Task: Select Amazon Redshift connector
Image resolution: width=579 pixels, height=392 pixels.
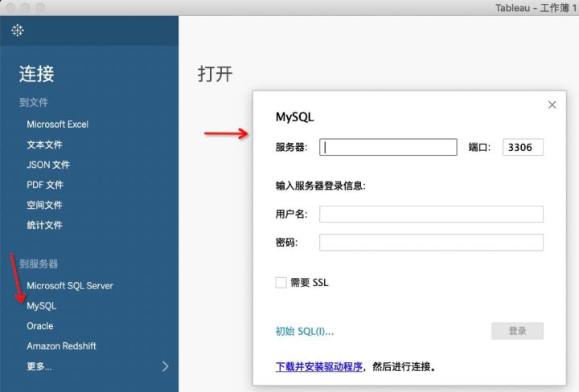Action: coord(61,346)
